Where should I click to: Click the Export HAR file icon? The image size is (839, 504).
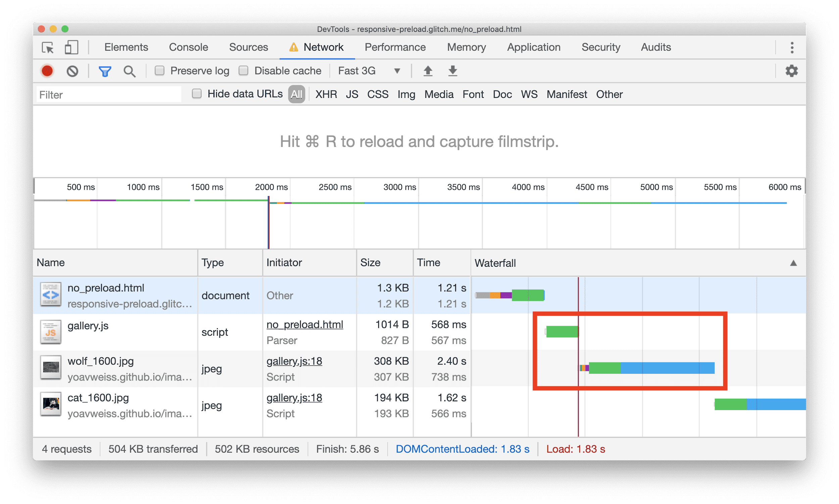point(453,72)
